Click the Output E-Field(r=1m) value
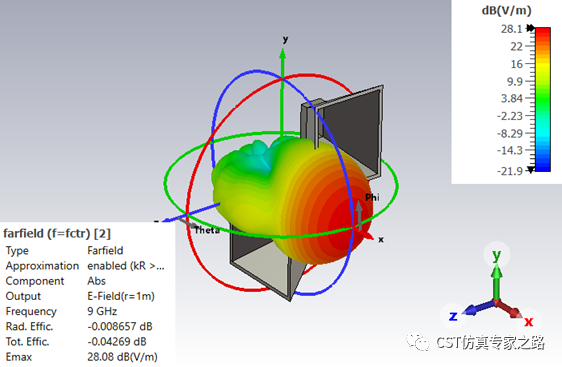 click(x=121, y=296)
